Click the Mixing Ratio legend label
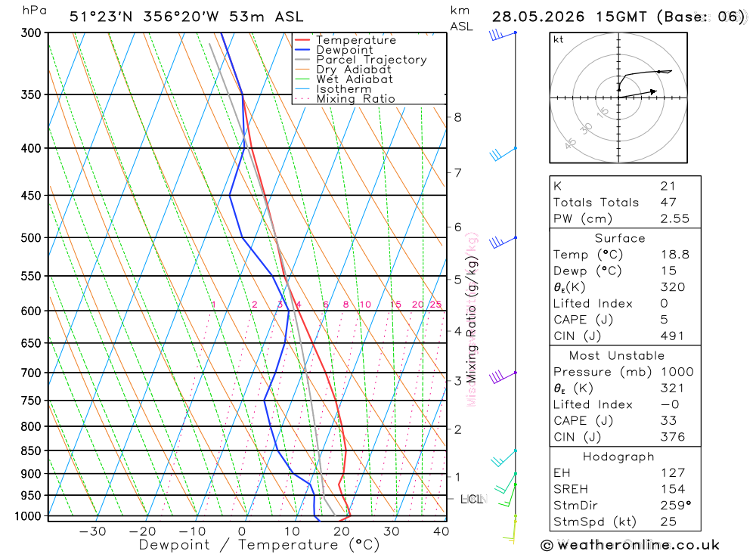The height and width of the screenshot is (554, 756). click(x=356, y=99)
